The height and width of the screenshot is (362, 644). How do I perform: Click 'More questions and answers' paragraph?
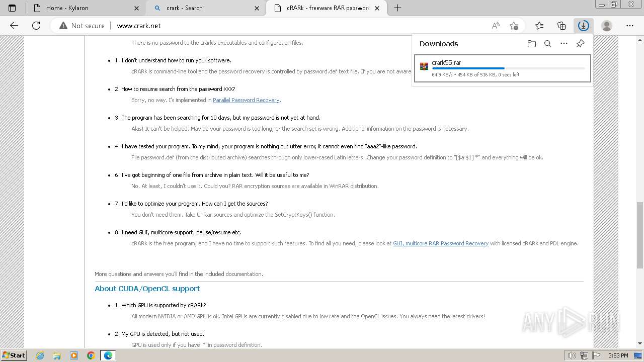pyautogui.click(x=179, y=274)
